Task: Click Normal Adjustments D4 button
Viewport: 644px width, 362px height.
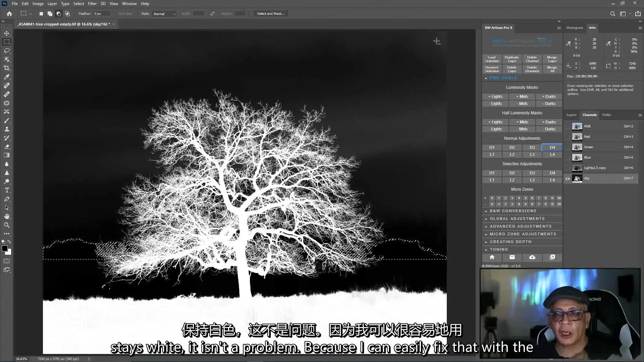Action: coord(552,147)
